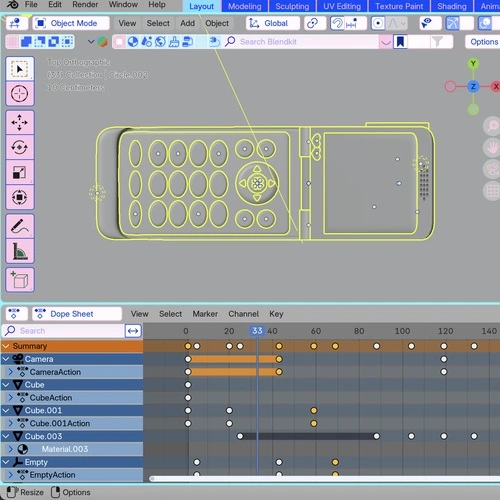Viewport: 500px width, 500px height.
Task: Open the Object Mode dropdown
Action: (x=71, y=23)
